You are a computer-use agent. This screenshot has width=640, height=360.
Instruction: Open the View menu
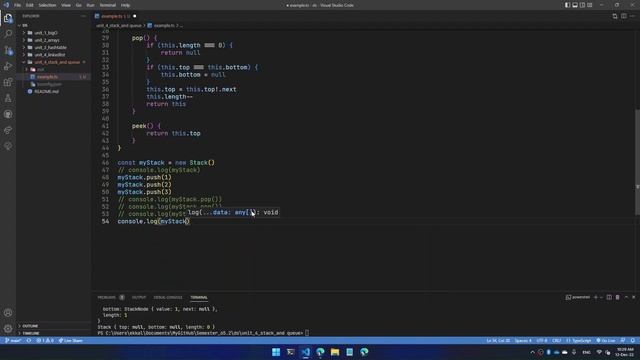pos(66,5)
